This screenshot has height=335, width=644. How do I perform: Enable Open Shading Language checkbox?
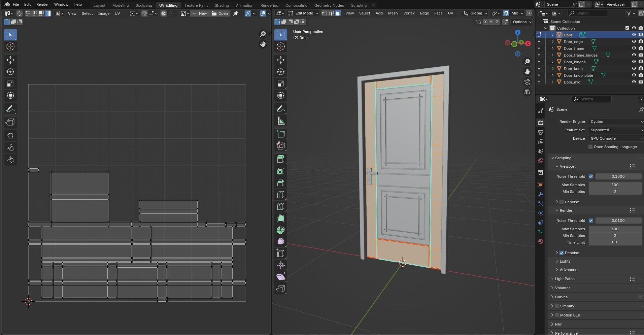[590, 147]
